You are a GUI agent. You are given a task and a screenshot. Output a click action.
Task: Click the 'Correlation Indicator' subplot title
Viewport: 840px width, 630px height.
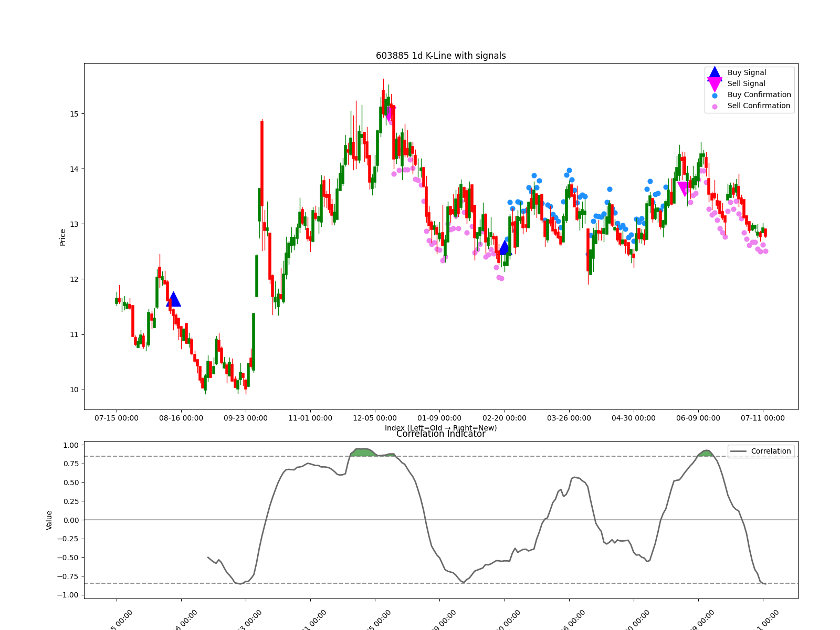point(441,434)
